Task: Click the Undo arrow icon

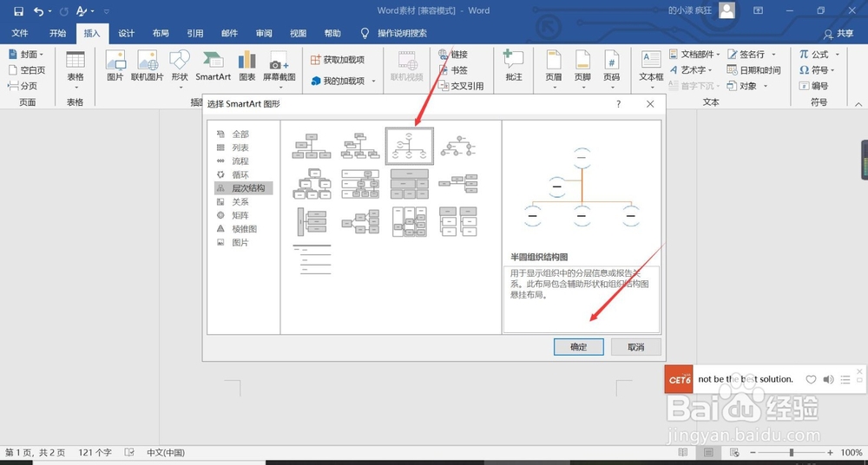Action: pyautogui.click(x=38, y=11)
